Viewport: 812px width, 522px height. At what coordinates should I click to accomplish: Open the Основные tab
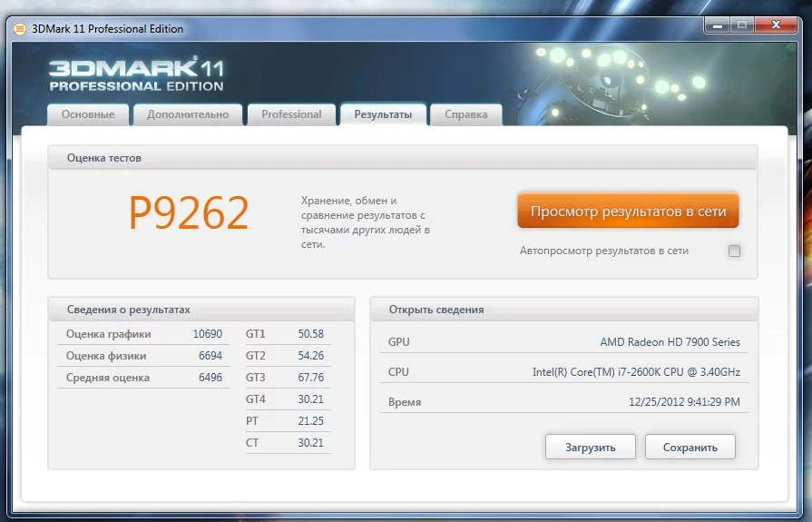87,114
